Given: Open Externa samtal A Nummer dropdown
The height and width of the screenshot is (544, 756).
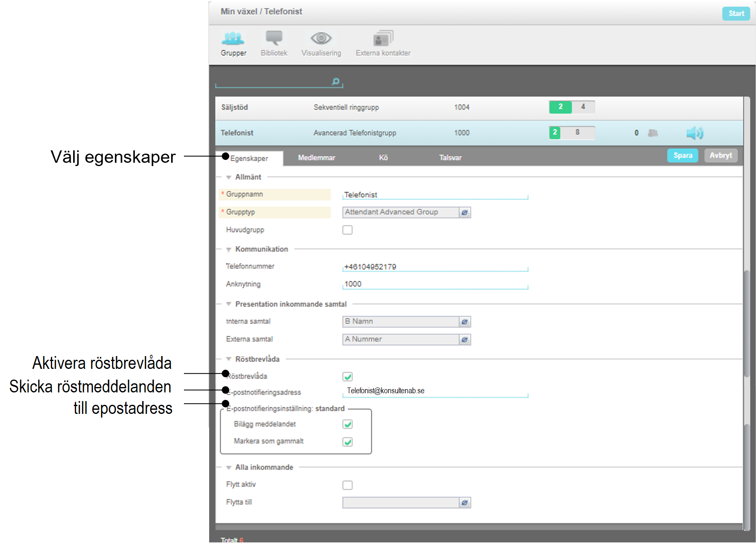Looking at the screenshot, I should click(406, 340).
